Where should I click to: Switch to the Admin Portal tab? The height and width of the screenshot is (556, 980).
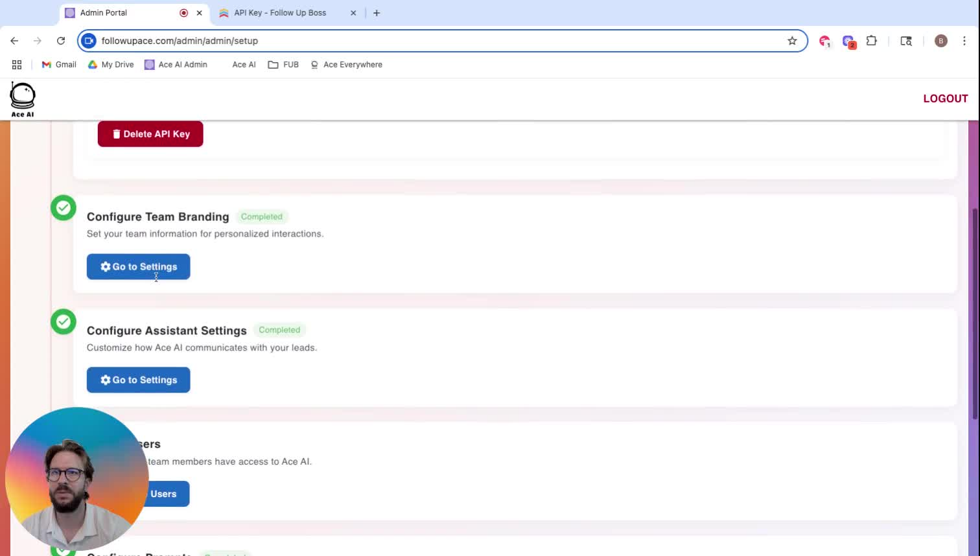(135, 13)
